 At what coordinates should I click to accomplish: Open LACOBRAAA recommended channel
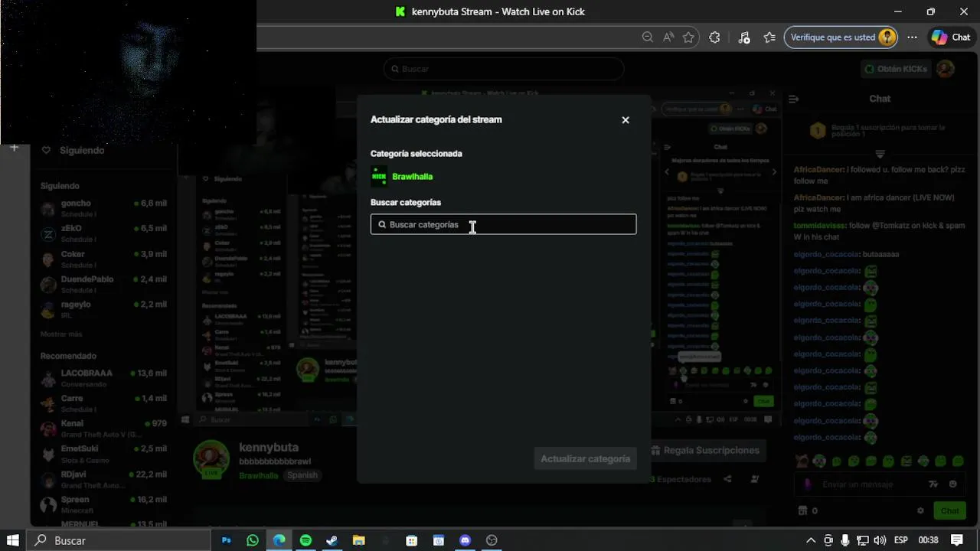tap(103, 378)
